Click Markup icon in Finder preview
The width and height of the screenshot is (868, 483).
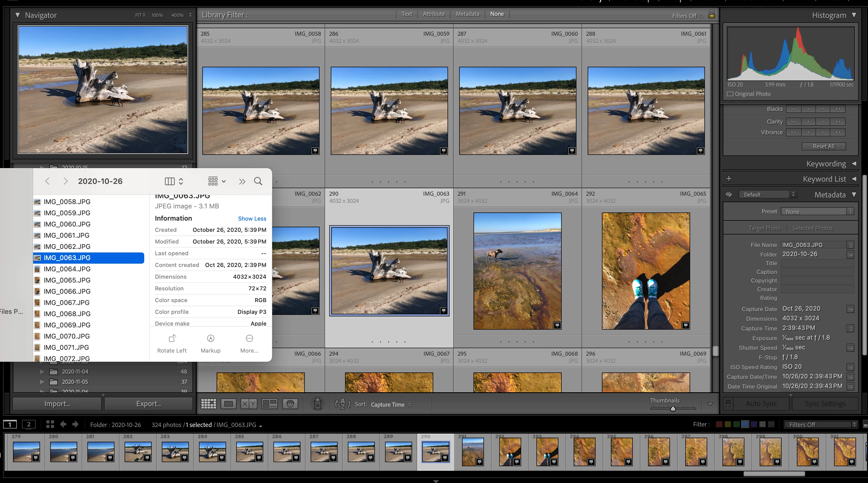coord(211,339)
